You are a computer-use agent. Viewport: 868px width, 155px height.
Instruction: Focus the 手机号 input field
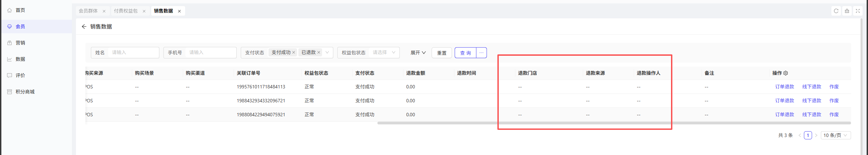point(210,52)
